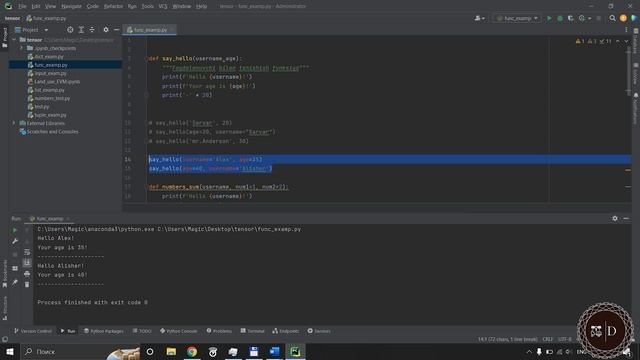Expand External Libraries node

click(x=14, y=123)
